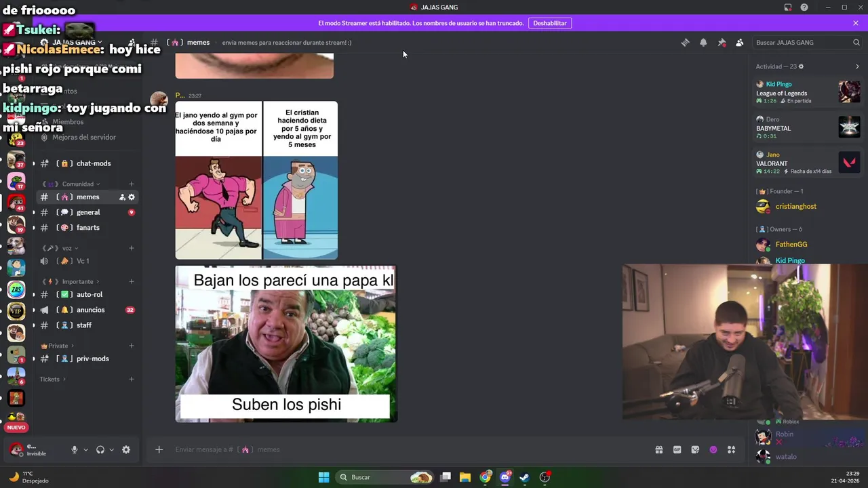The width and height of the screenshot is (868, 488).
Task: Click the user avatar showing Invisible status
Action: 16,449
